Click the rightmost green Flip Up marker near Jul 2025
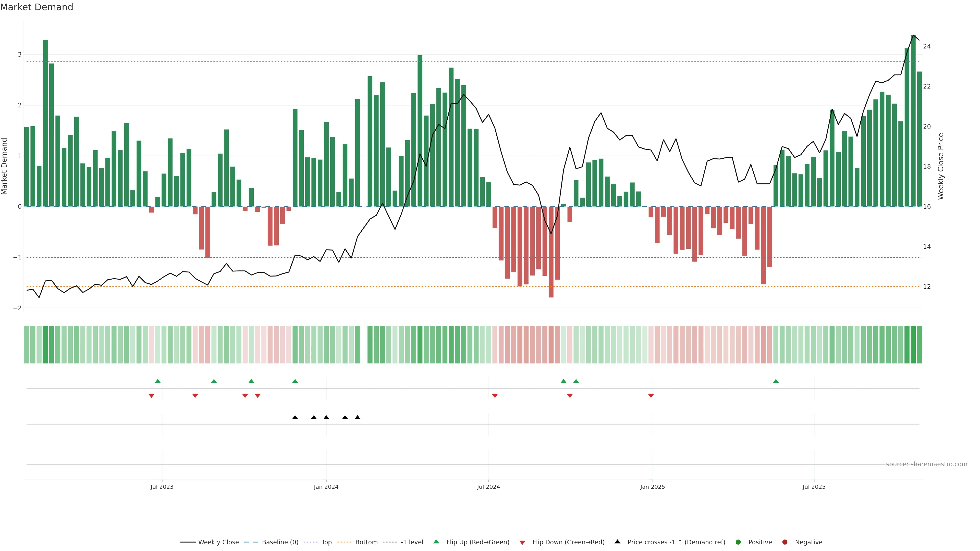Viewport: 980px width, 551px height. point(776,381)
